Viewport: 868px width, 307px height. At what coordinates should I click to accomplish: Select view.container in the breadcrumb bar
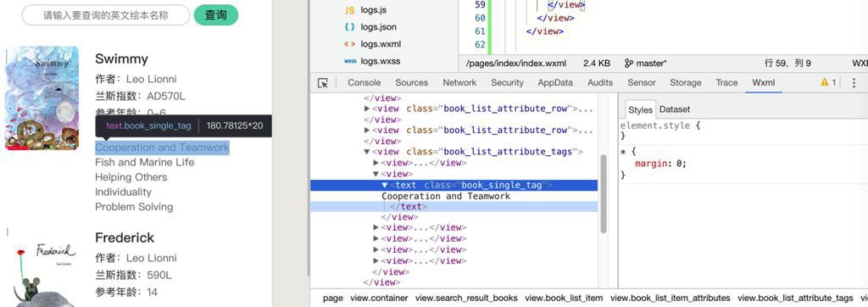(x=379, y=299)
